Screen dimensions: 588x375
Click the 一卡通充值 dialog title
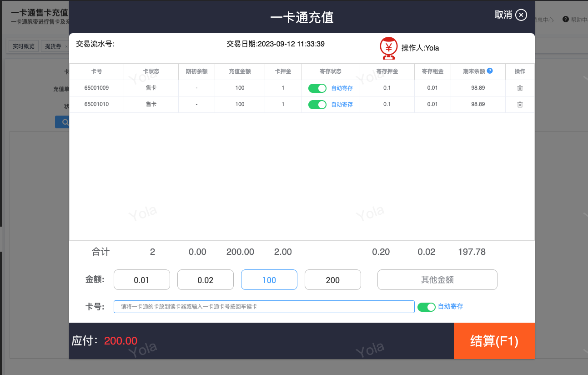[x=302, y=17]
